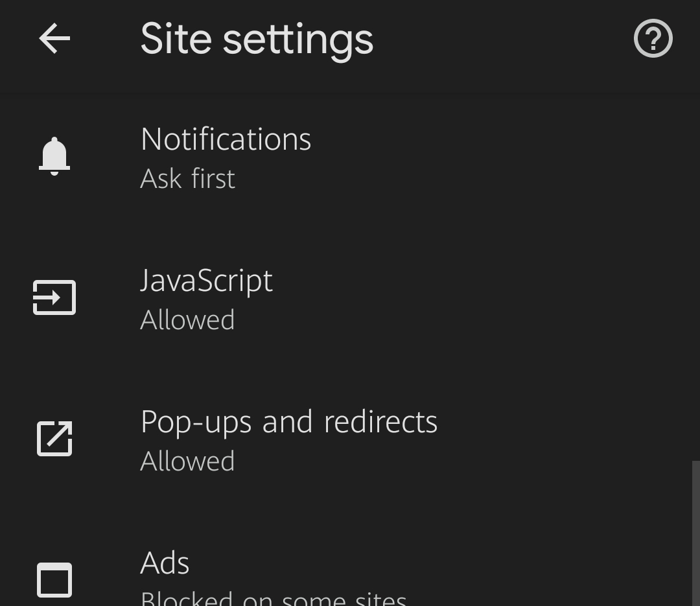
Task: Select the 'Blocked on some sites' text
Action: click(274, 598)
